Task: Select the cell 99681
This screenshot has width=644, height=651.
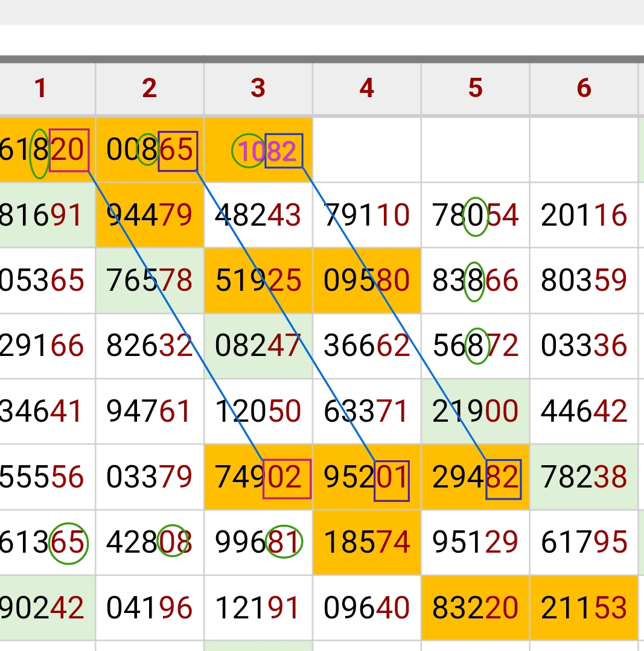Action: (x=258, y=542)
